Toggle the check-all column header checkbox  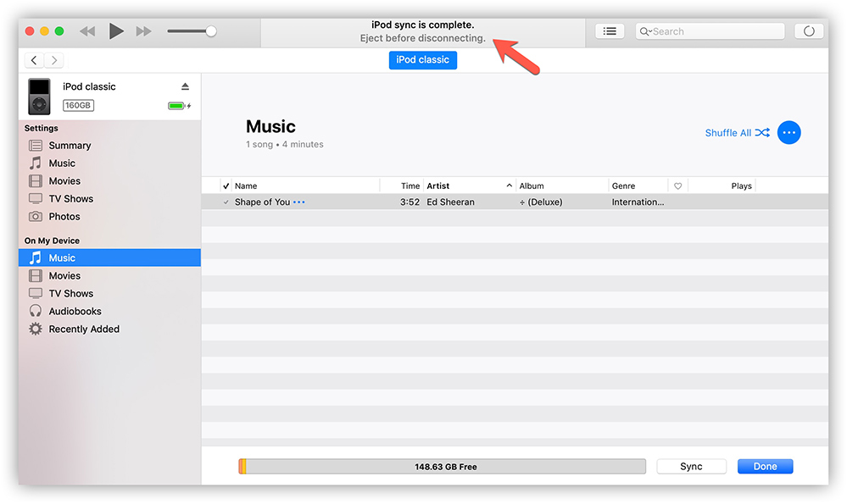(x=226, y=186)
